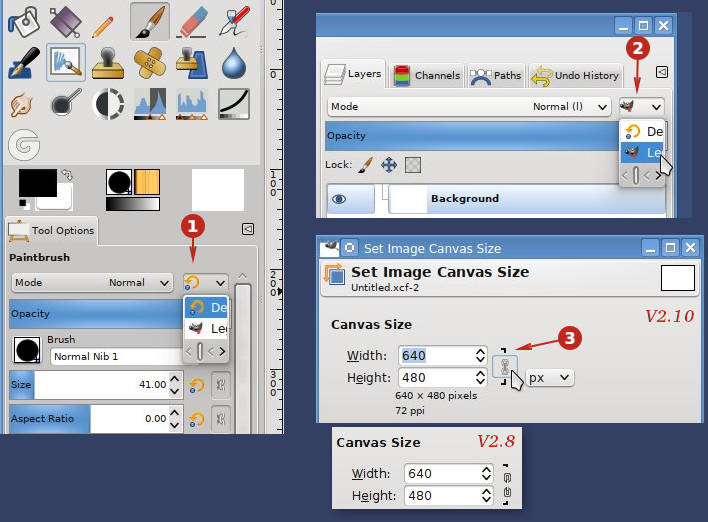Screen dimensions: 708x522
Task: Select the Tool Options tab
Action: [x=51, y=231]
